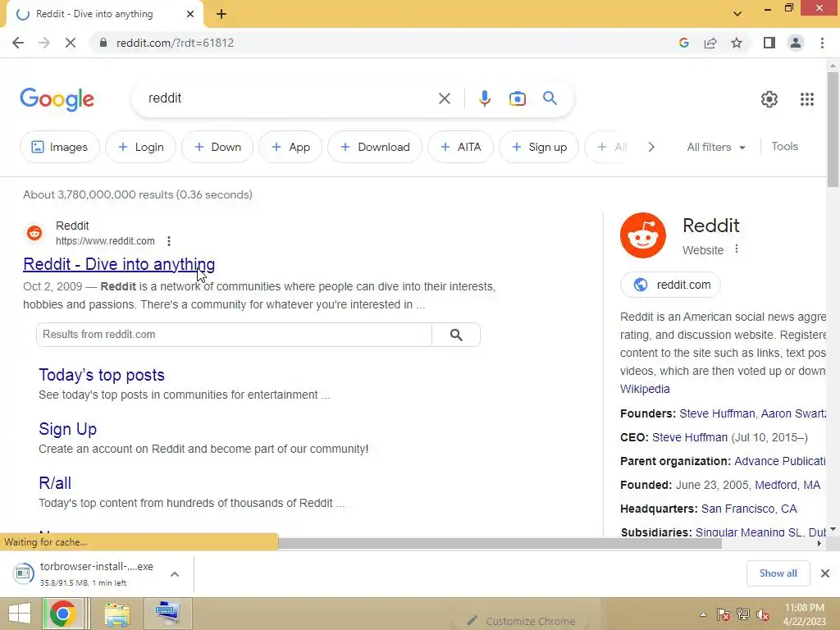Submit search with the magnifier icon
Viewport: 840px width, 630px height.
(x=550, y=98)
